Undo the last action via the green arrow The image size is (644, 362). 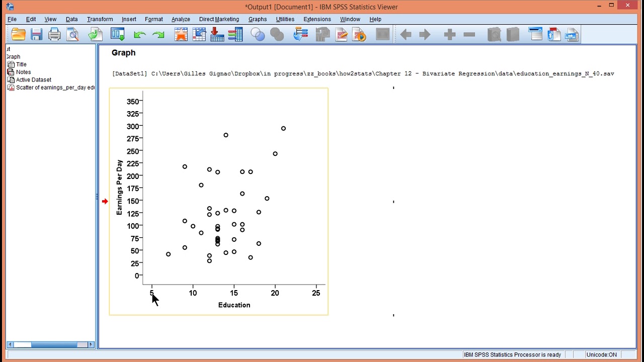140,35
